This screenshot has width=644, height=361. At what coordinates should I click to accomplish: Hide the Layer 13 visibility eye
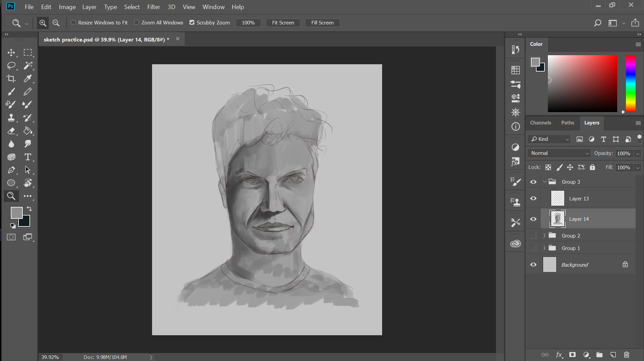pos(533,198)
